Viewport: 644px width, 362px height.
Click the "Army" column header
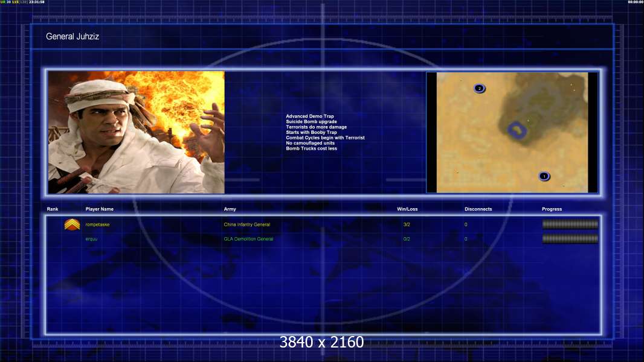(230, 209)
